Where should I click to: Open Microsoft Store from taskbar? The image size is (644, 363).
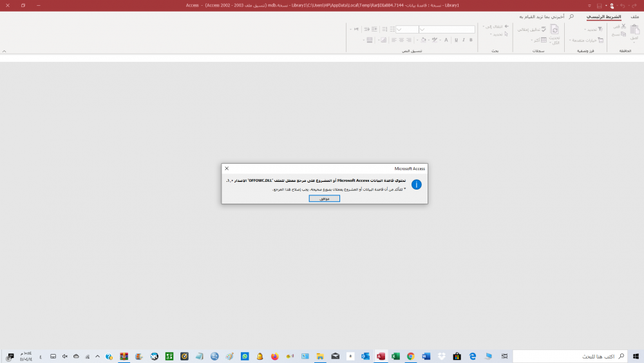tap(457, 357)
